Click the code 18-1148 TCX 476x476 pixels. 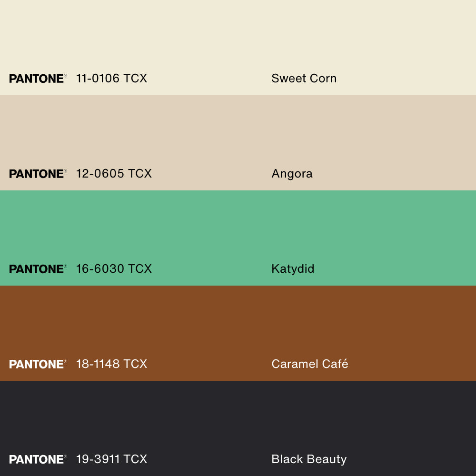[111, 364]
